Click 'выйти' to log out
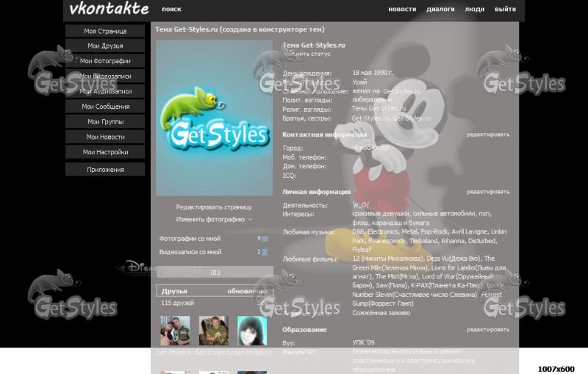 pos(505,10)
